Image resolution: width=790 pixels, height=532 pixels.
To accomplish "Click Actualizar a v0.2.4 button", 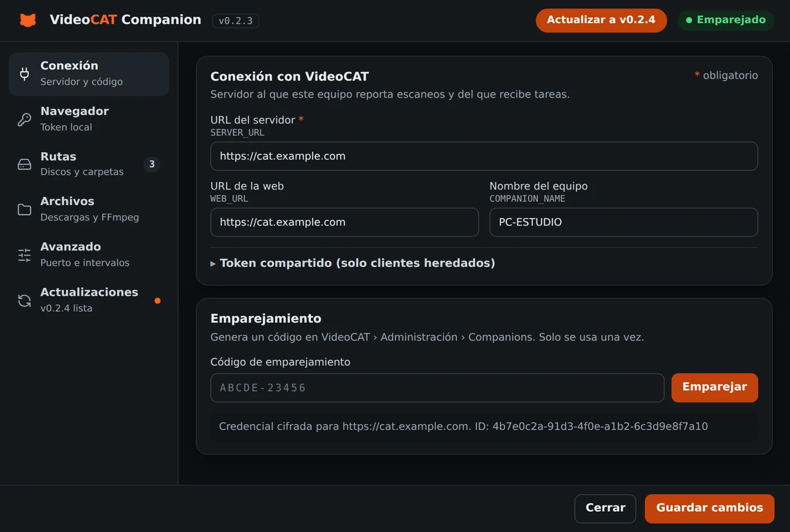I will (601, 20).
